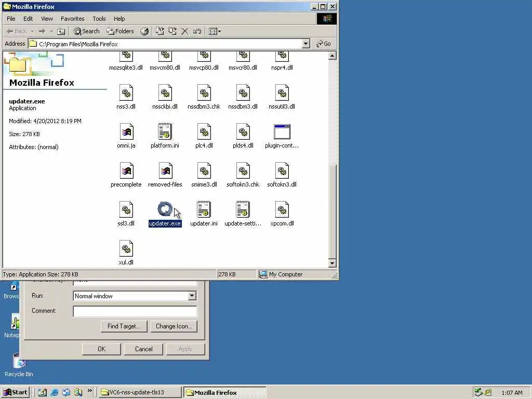Select nssdbm3.chk file icon
The image size is (532, 399).
[204, 92]
